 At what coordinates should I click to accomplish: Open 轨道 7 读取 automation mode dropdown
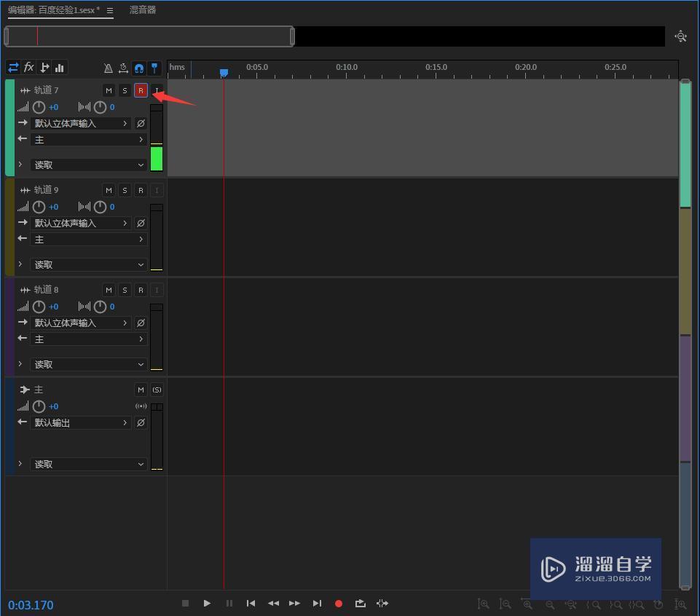point(89,165)
